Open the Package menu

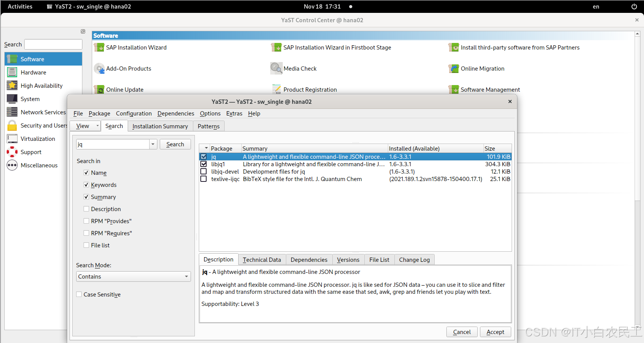pyautogui.click(x=99, y=114)
